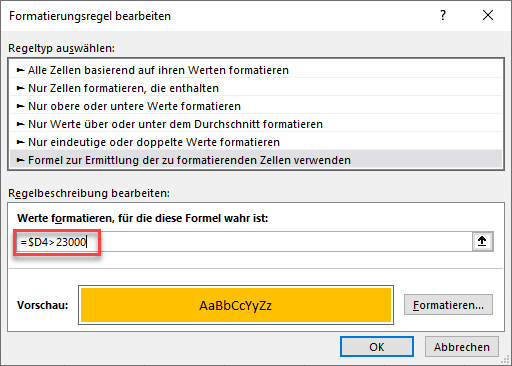The height and width of the screenshot is (366, 512).
Task: Click the 'Regelbeschreibung bearbeiten:' label
Action: (x=89, y=193)
